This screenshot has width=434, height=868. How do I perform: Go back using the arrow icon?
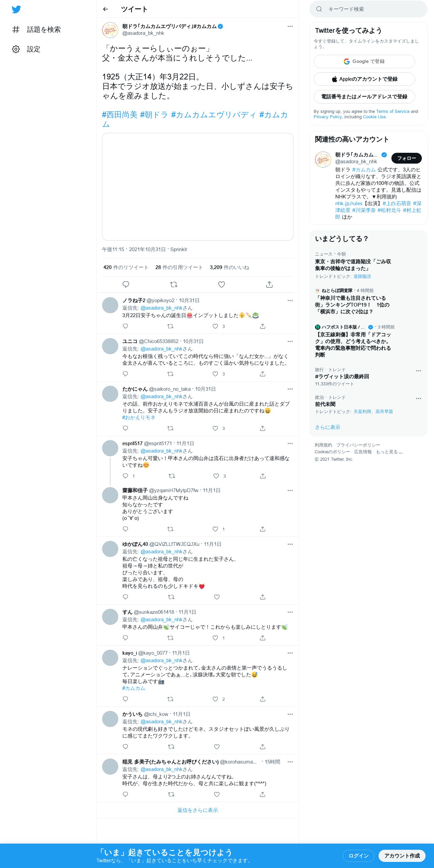(105, 9)
